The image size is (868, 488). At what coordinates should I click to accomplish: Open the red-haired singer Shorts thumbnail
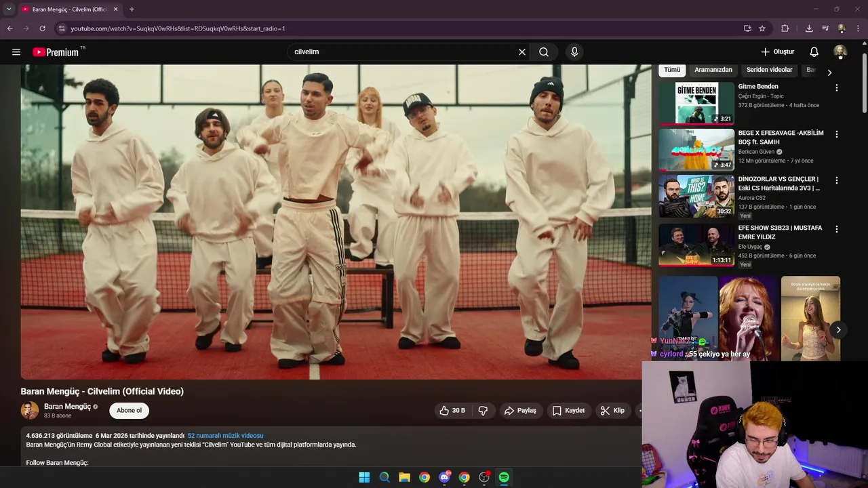coord(749,317)
